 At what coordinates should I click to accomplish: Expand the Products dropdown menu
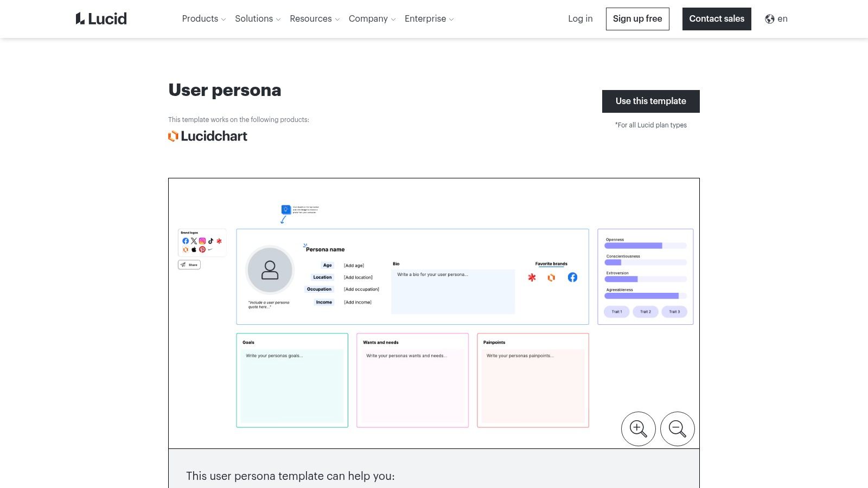203,18
